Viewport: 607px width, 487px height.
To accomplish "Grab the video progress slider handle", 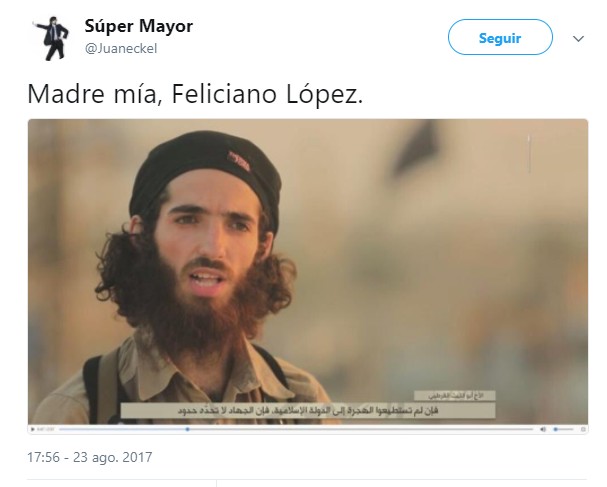I will [x=187, y=429].
